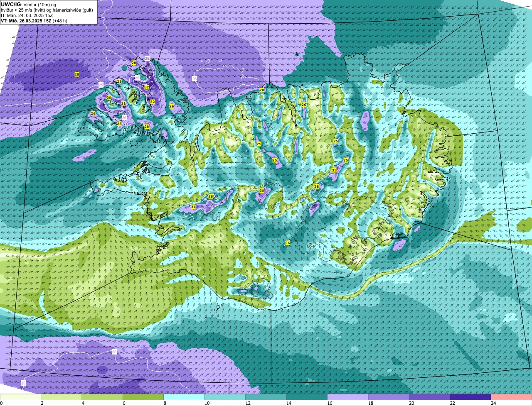This screenshot has height=406, width=532.
Task: Click the "IT: Mán. 24. 03. 2025 15Z" line
Action: point(27,15)
